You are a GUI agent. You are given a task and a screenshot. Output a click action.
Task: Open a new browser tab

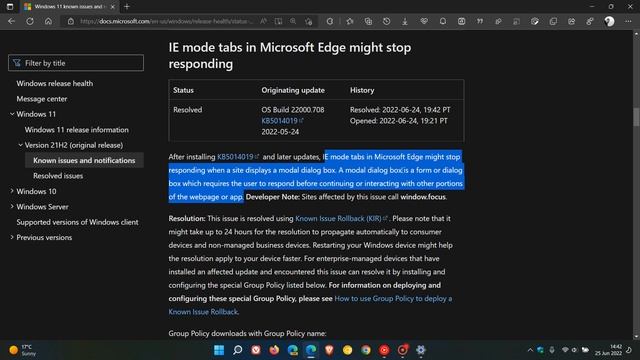point(127,7)
